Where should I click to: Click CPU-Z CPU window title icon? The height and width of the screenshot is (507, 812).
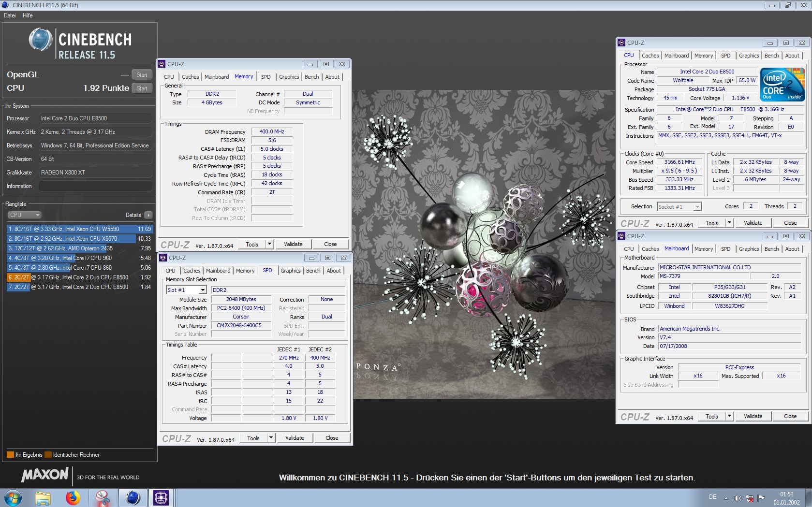pos(622,43)
